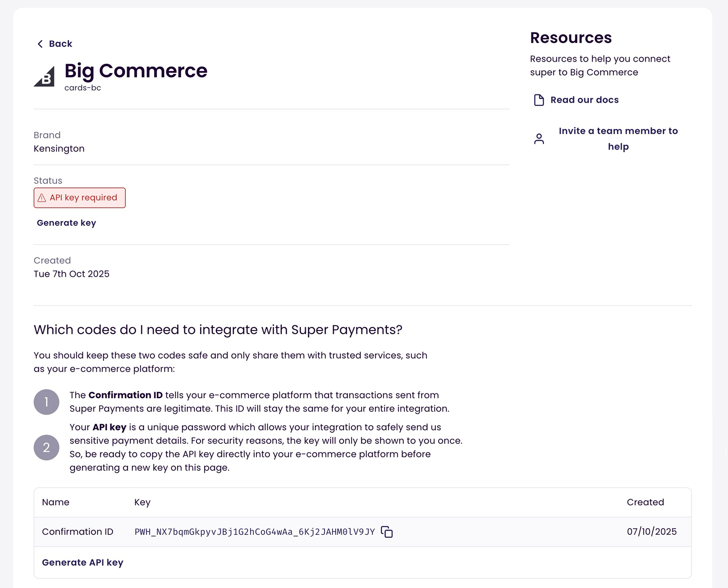Click the Key column header

142,502
